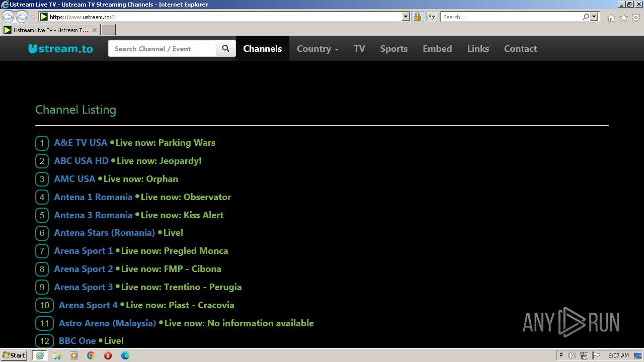Click 'Live now: Orphan' text
The image size is (644, 362).
(140, 179)
